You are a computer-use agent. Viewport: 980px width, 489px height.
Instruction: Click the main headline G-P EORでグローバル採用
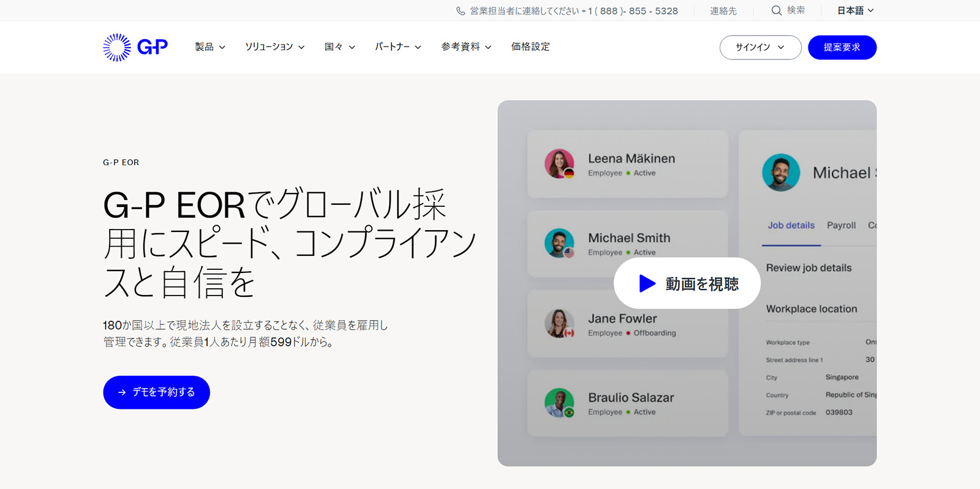click(290, 243)
